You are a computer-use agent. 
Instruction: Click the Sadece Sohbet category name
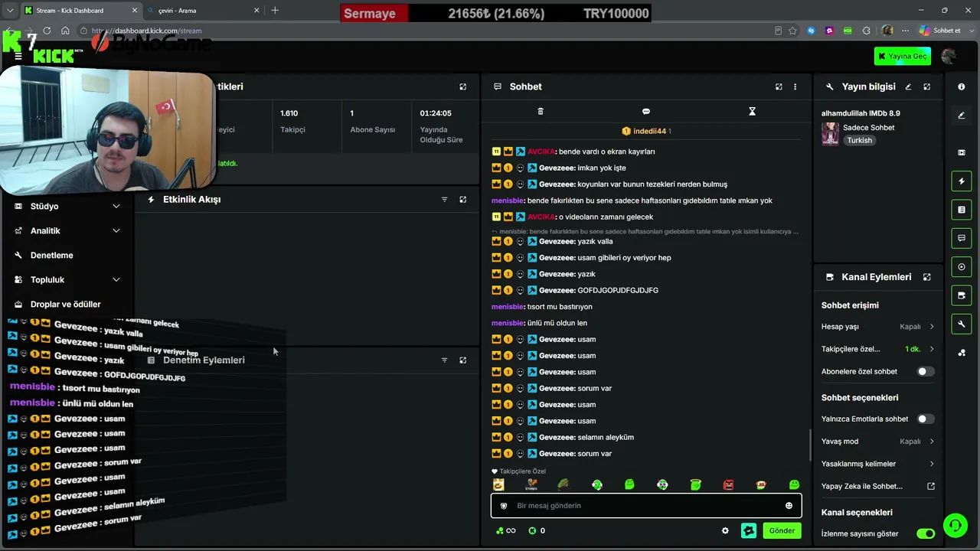869,128
